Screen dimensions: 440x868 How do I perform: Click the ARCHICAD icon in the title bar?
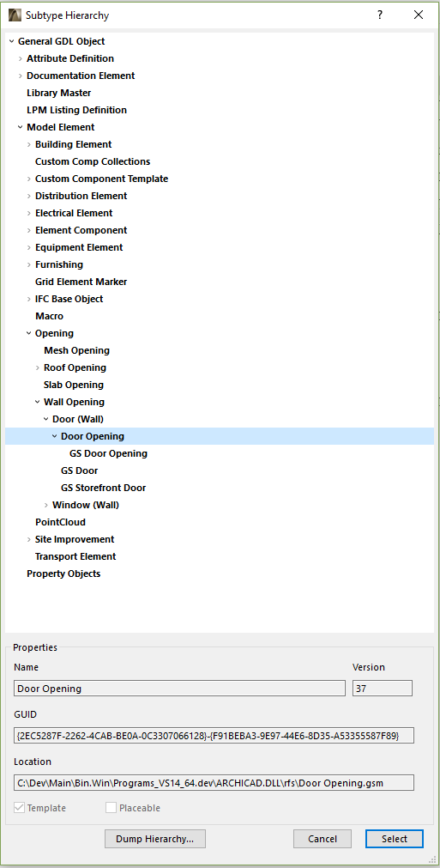pos(15,15)
